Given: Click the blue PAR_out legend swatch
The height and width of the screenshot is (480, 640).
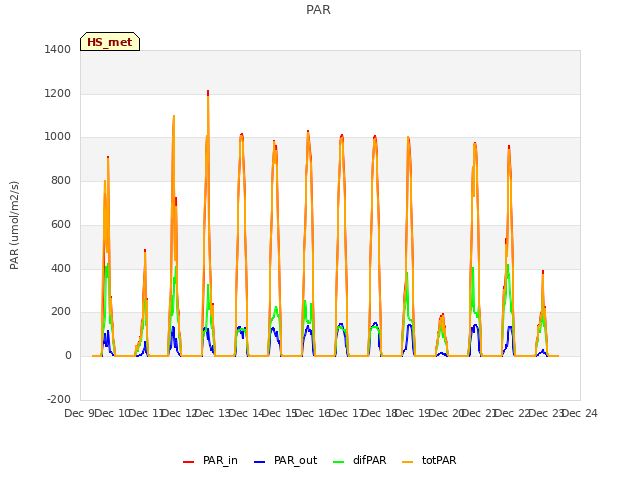Looking at the screenshot, I should (259, 462).
